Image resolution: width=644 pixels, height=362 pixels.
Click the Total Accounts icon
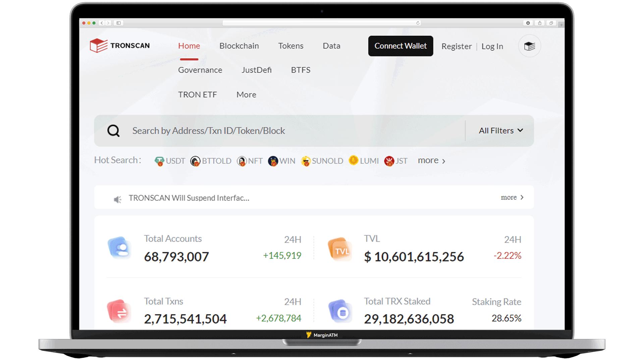120,248
